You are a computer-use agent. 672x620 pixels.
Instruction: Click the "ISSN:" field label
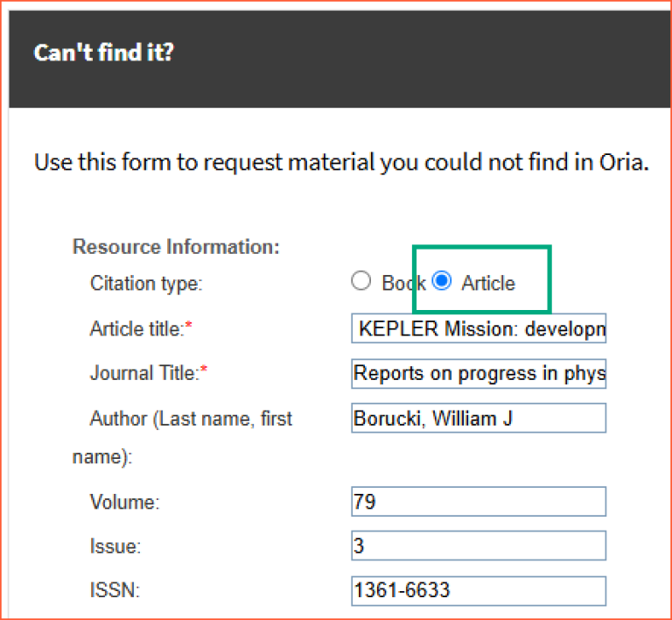tap(113, 590)
